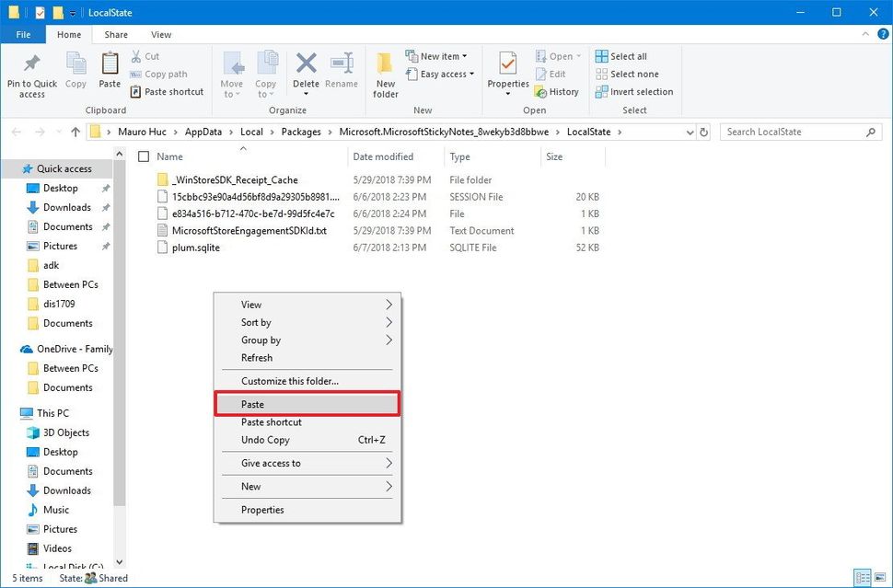The image size is (893, 588).
Task: Switch to the Share ribbon tab
Action: pyautogui.click(x=115, y=34)
